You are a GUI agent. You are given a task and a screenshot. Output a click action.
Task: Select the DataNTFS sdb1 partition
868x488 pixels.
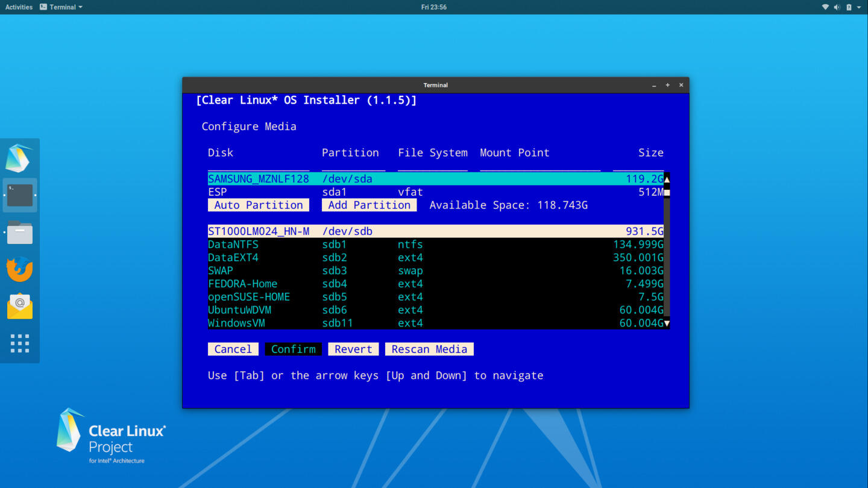tap(435, 245)
